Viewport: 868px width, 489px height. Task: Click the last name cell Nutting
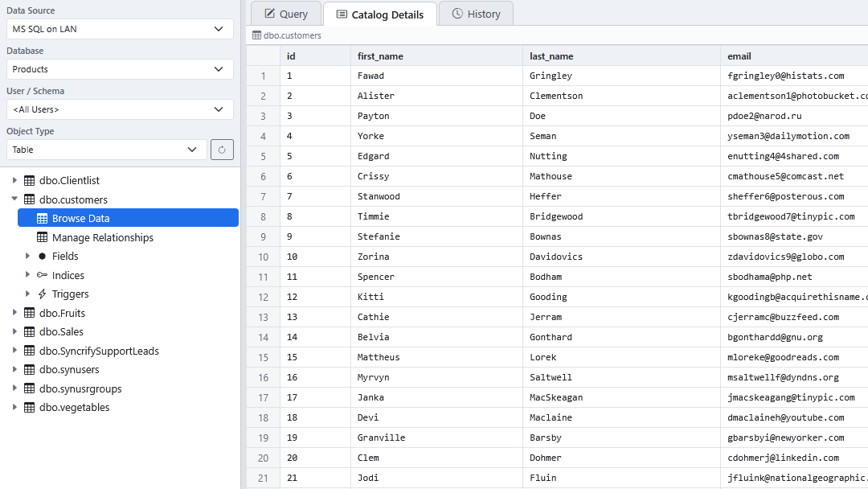pyautogui.click(x=621, y=156)
